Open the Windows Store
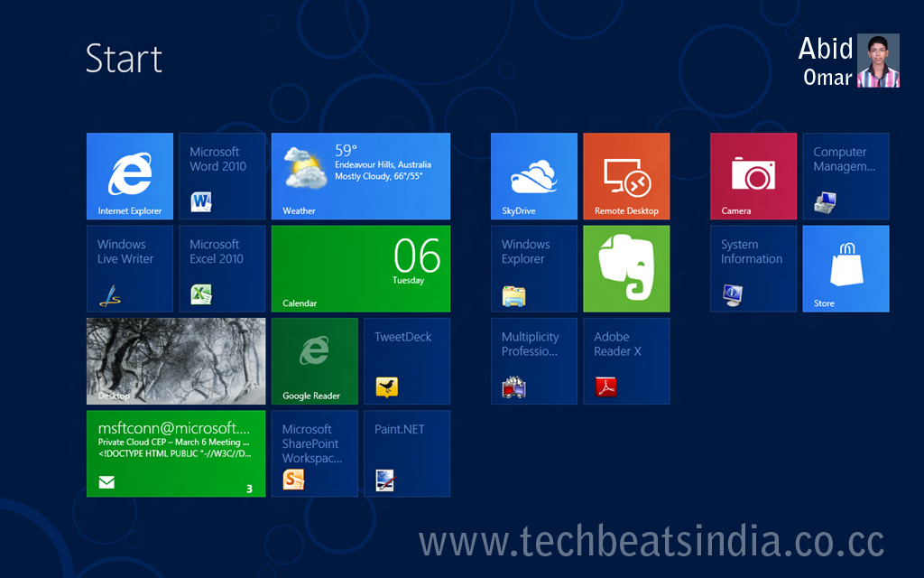 tap(845, 268)
